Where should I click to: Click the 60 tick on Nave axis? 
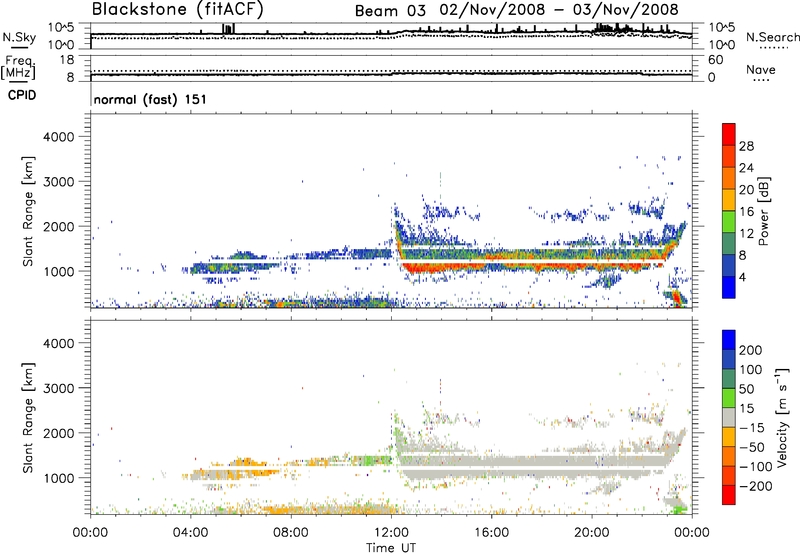715,60
